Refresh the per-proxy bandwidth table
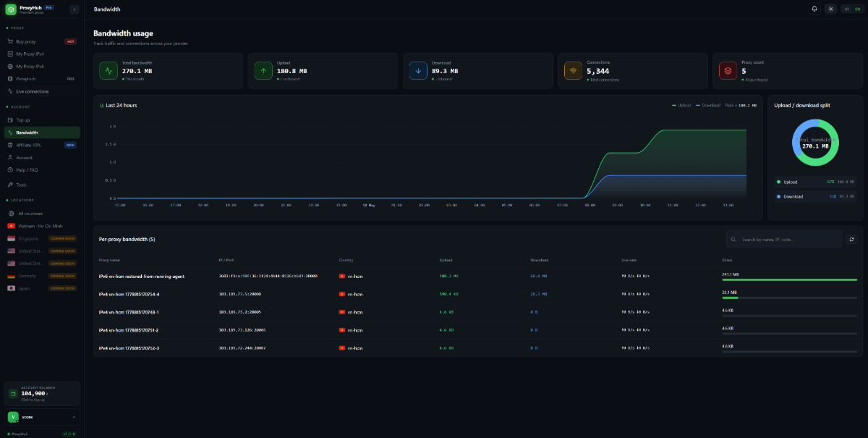 pyautogui.click(x=851, y=239)
